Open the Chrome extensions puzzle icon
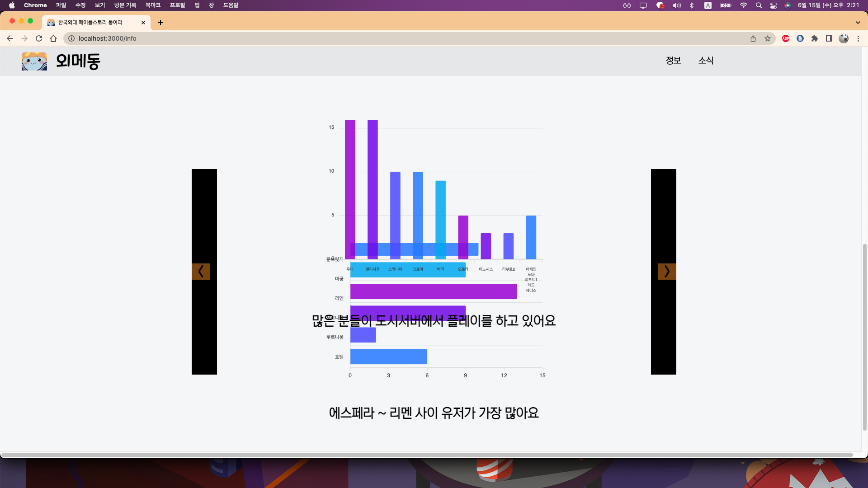868x488 pixels. coord(815,38)
